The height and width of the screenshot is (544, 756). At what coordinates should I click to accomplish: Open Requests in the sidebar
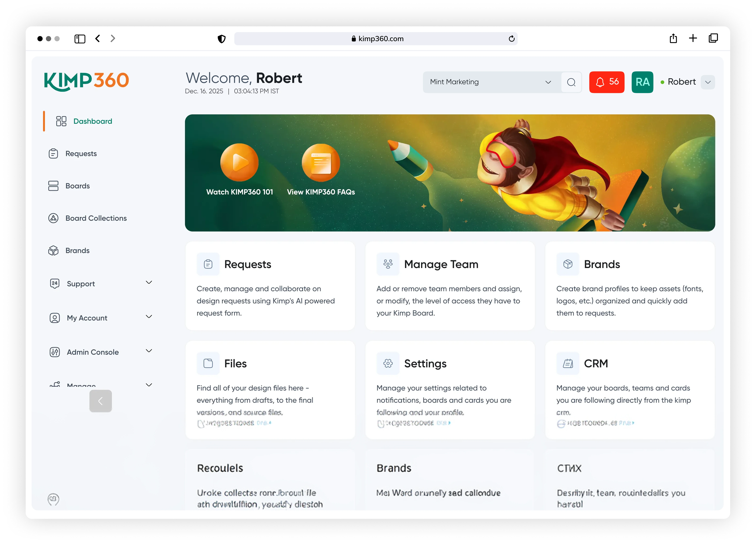(x=81, y=154)
